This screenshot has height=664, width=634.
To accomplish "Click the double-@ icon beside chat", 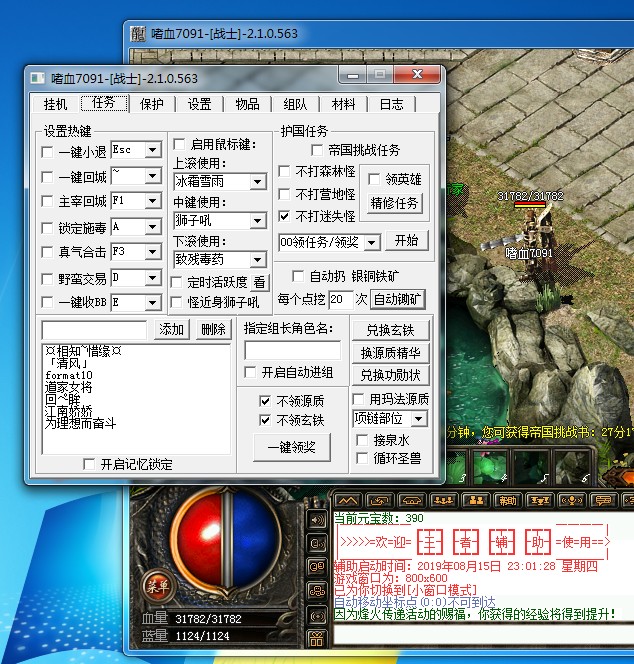I will click(317, 567).
